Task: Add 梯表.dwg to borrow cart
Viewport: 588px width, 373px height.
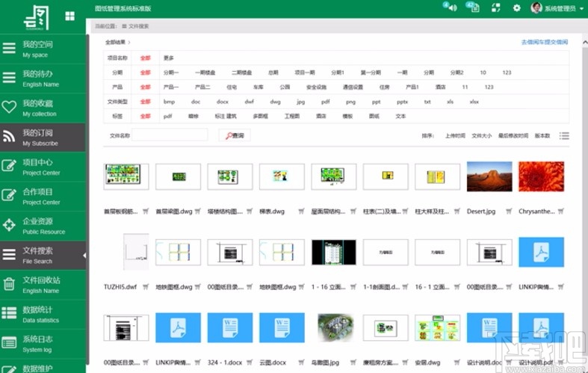Action: [301, 212]
